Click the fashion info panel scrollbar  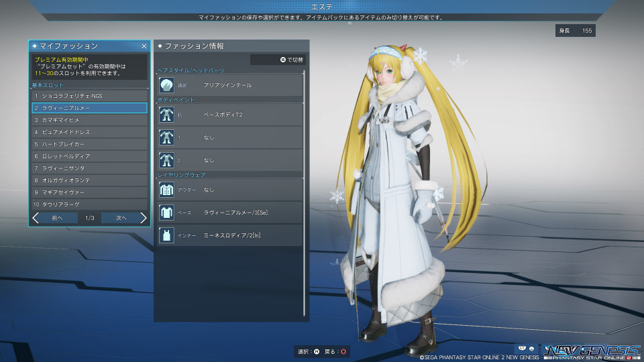coord(305,194)
